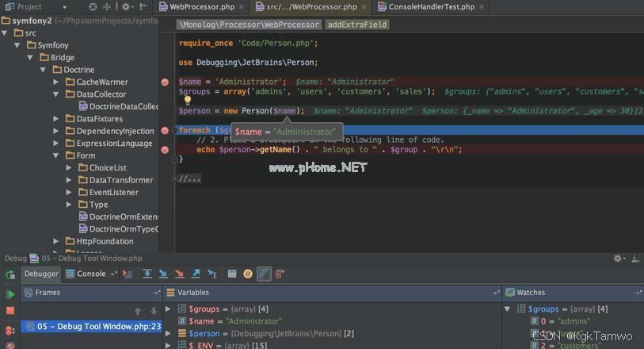Collapse the src folder
The height and width of the screenshot is (349, 644).
[x=5, y=33]
